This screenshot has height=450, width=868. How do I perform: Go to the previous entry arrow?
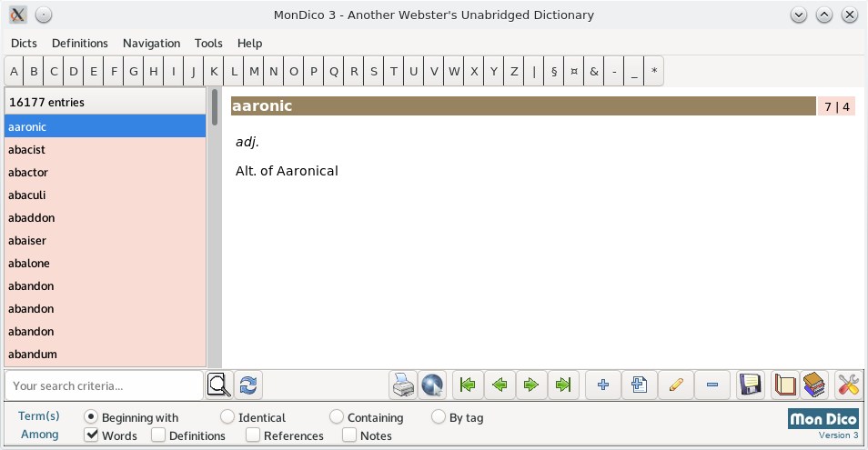(x=500, y=385)
